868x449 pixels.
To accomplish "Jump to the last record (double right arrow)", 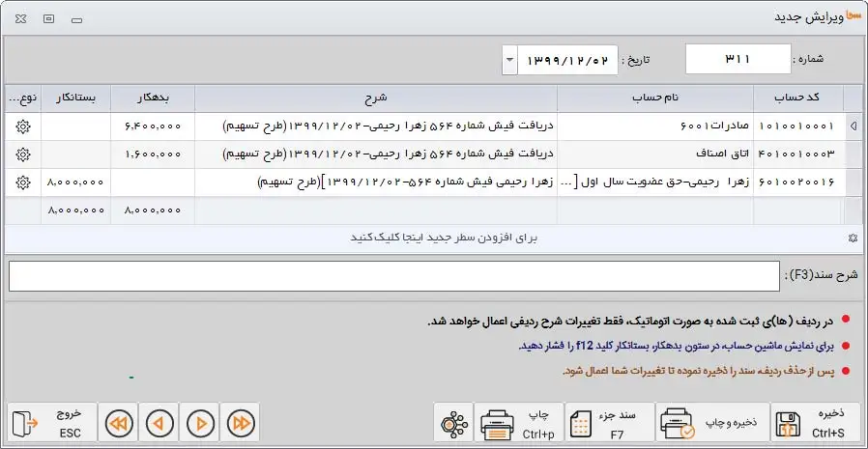I will (239, 423).
